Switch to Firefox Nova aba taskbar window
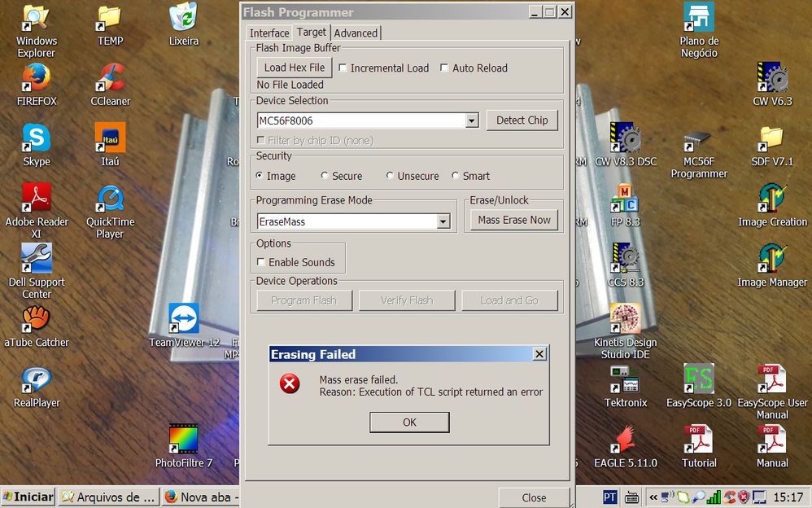Image resolution: width=812 pixels, height=508 pixels. coord(201,497)
